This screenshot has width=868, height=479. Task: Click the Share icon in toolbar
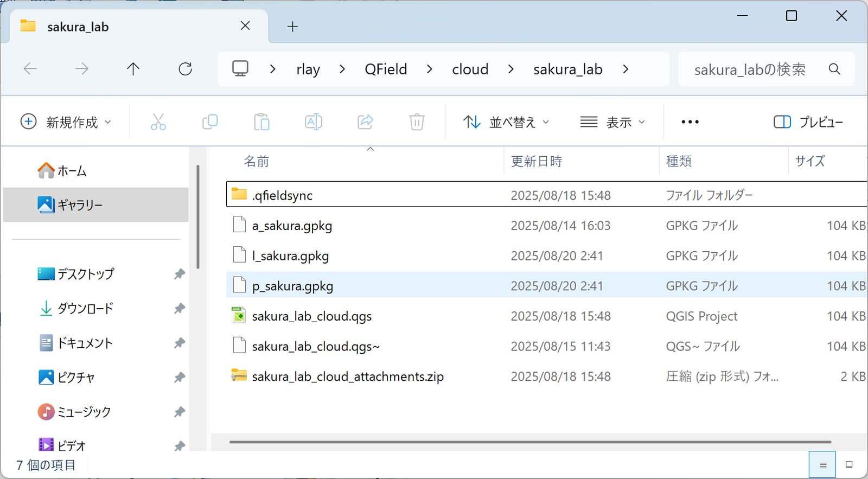point(366,122)
